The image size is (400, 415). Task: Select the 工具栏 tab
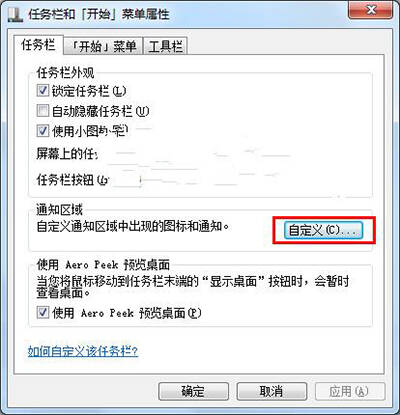point(165,46)
